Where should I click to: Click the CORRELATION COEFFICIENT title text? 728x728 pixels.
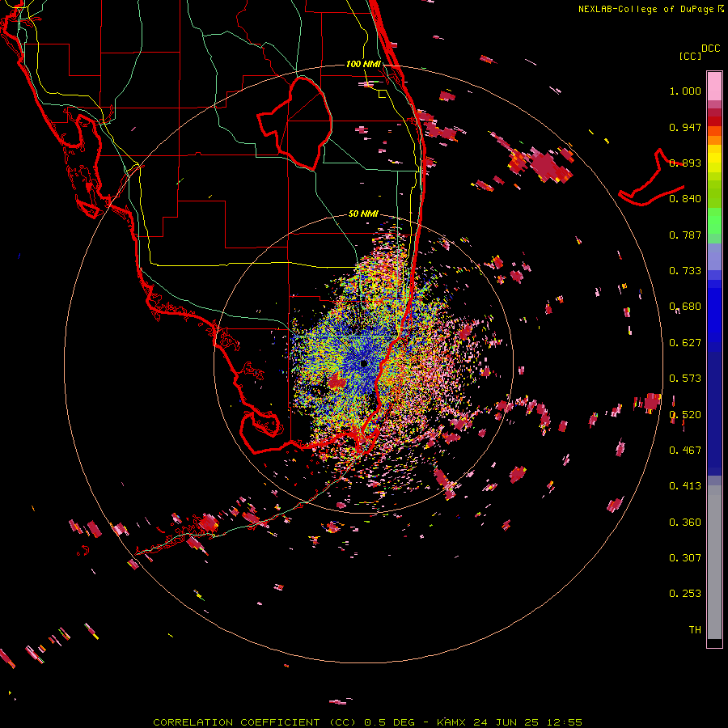point(236,722)
